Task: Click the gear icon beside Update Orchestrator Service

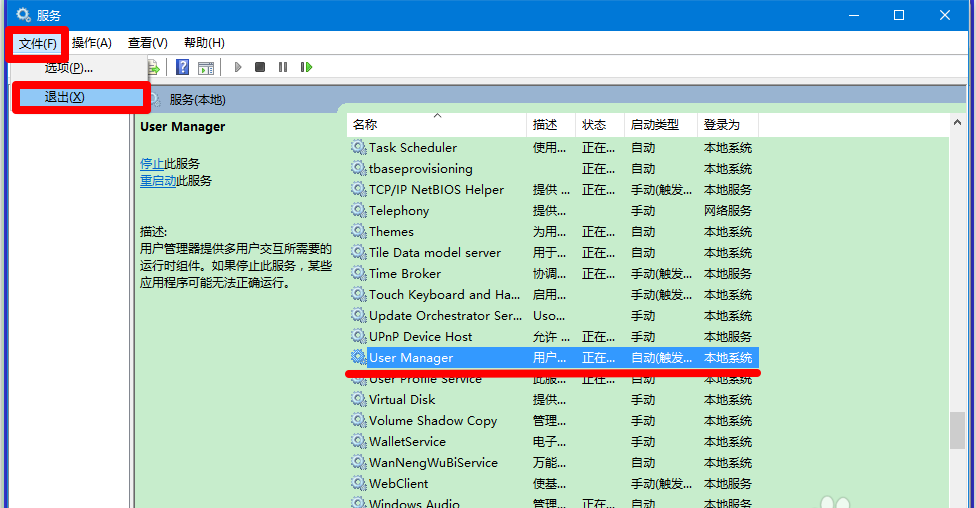Action: [x=359, y=316]
